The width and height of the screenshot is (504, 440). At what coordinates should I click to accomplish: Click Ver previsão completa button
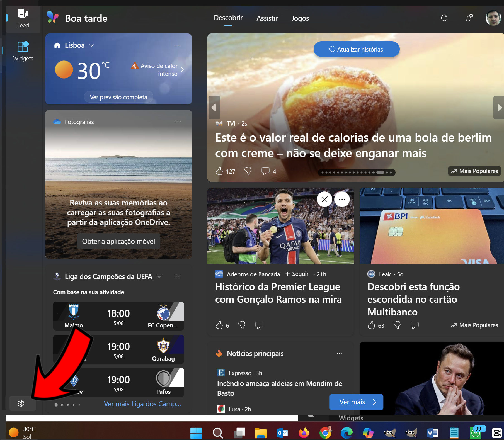(118, 97)
